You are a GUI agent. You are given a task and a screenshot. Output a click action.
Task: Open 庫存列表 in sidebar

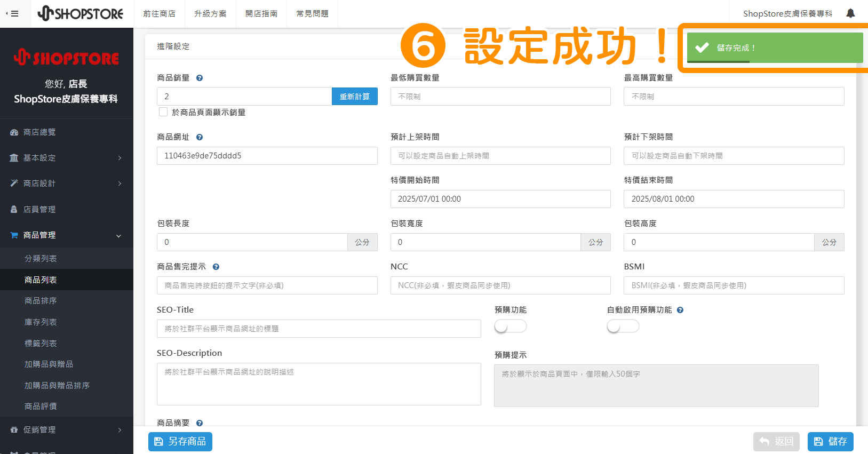(x=67, y=322)
